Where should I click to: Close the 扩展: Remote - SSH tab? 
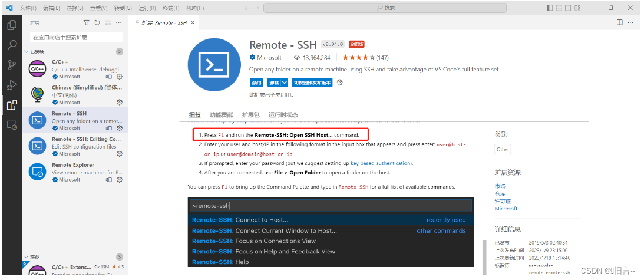coord(193,22)
